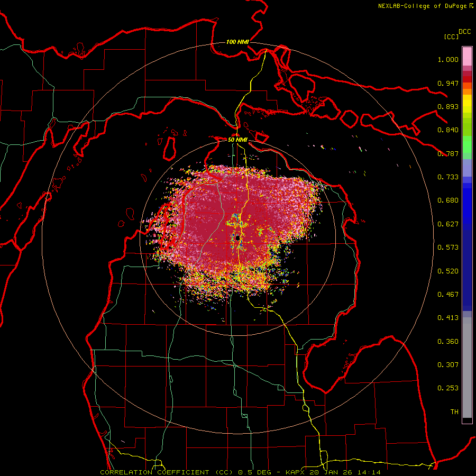Click the 100 NMI range ring label
The height and width of the screenshot is (476, 476).
(x=237, y=42)
